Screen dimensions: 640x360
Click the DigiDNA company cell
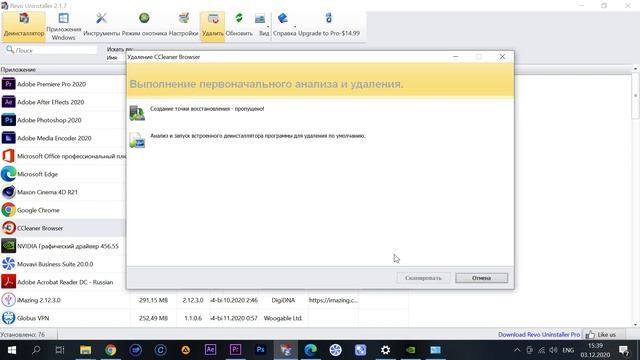pos(283,300)
